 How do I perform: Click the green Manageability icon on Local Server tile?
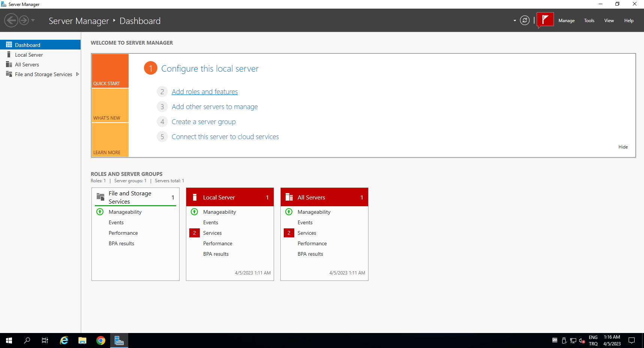[195, 211]
